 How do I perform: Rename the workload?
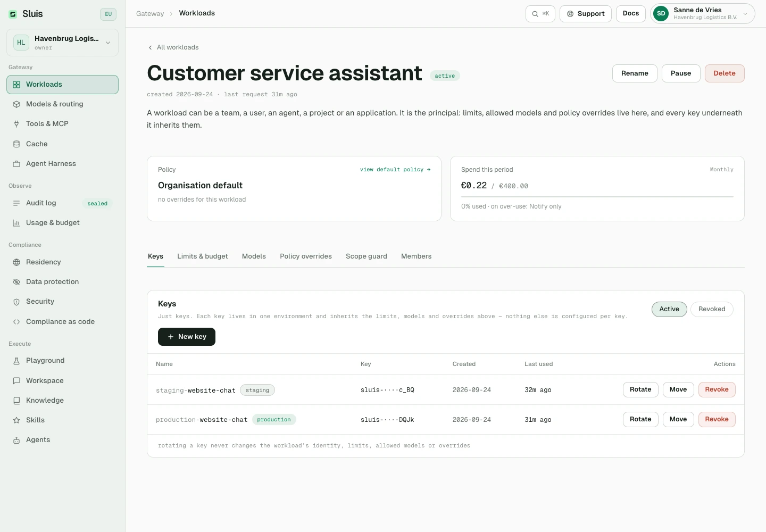coord(635,73)
